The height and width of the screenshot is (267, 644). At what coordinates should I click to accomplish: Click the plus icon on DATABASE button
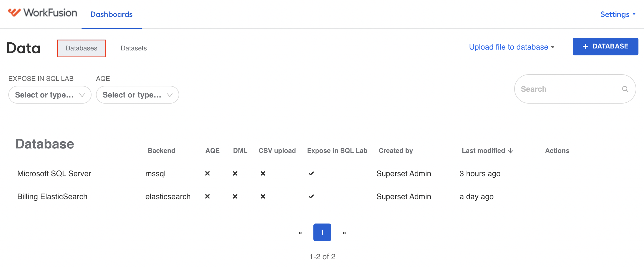click(585, 47)
